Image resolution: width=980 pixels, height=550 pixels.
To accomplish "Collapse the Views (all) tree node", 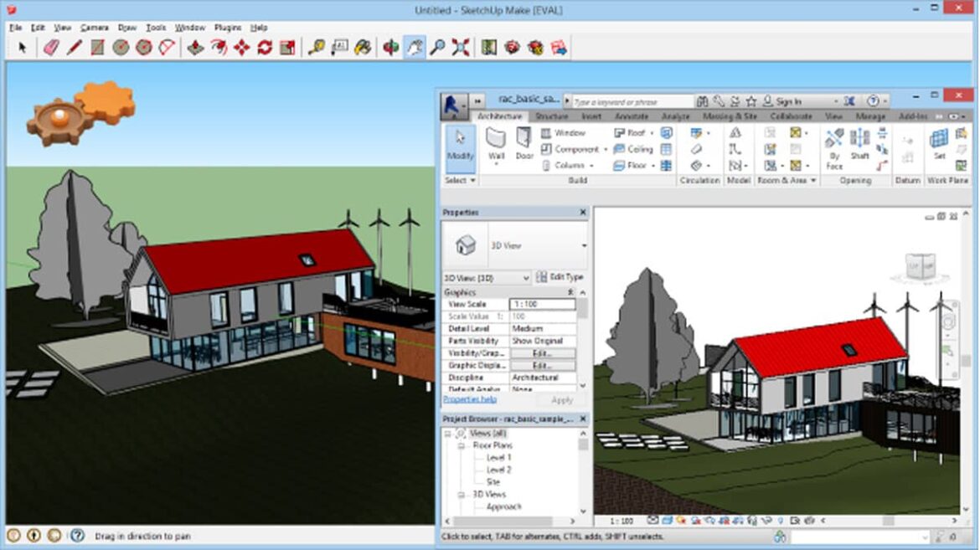I will coord(448,434).
